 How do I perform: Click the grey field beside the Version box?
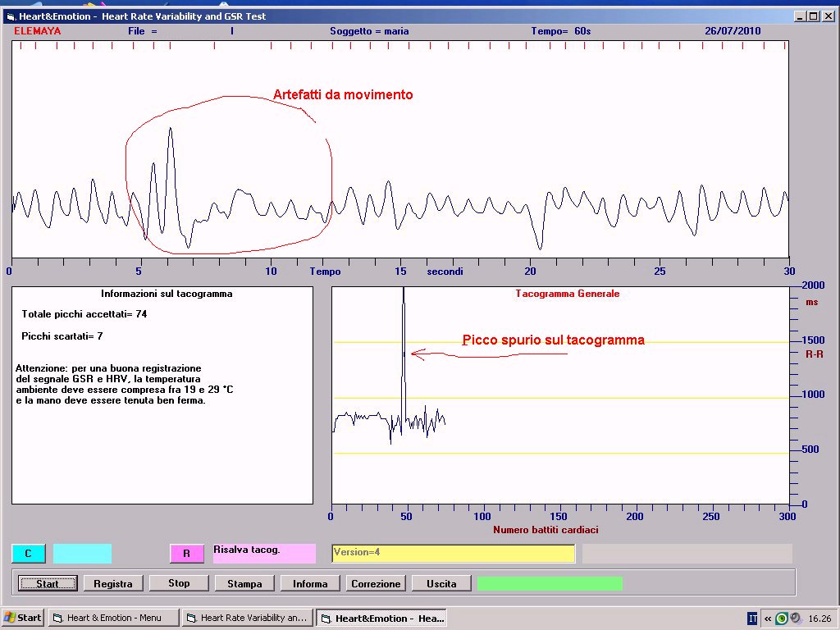[x=687, y=554]
